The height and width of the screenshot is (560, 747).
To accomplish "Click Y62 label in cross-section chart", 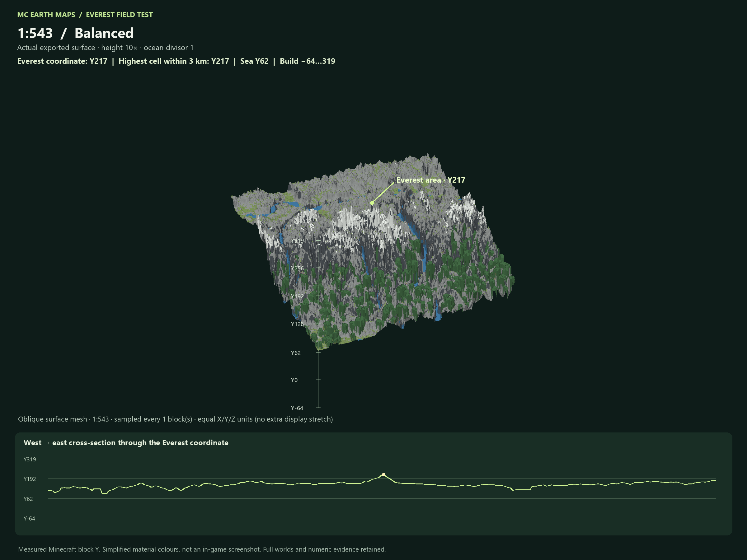I will 28,499.
